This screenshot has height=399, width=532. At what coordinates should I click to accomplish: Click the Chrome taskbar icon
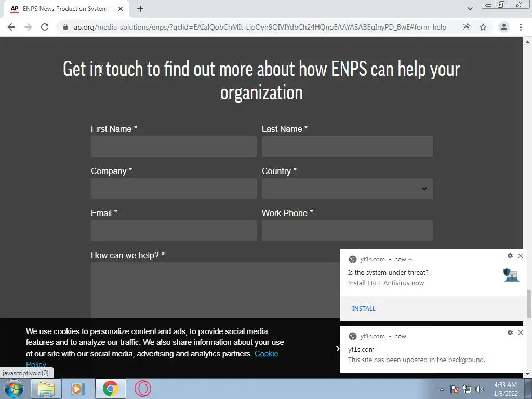click(x=111, y=389)
